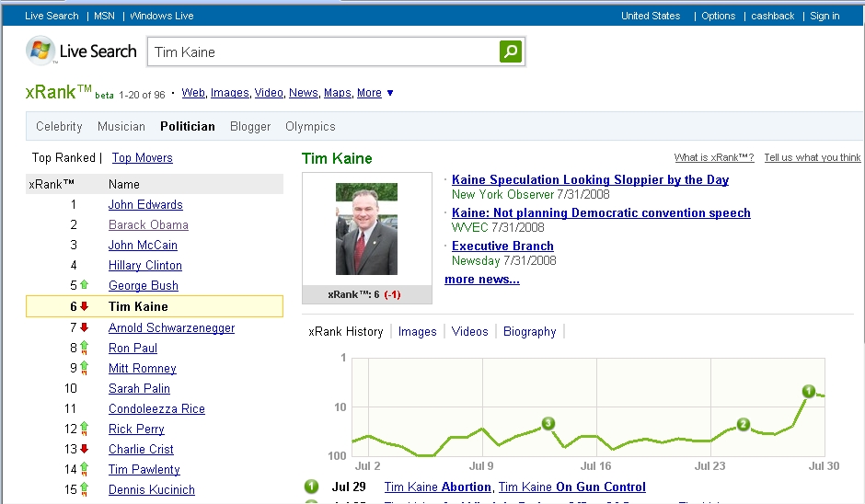This screenshot has width=865, height=504.
Task: Open the Biography tab
Action: pyautogui.click(x=529, y=332)
